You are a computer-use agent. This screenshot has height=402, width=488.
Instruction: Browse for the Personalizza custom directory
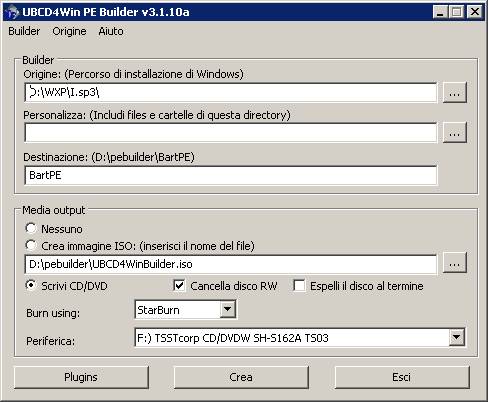click(455, 132)
